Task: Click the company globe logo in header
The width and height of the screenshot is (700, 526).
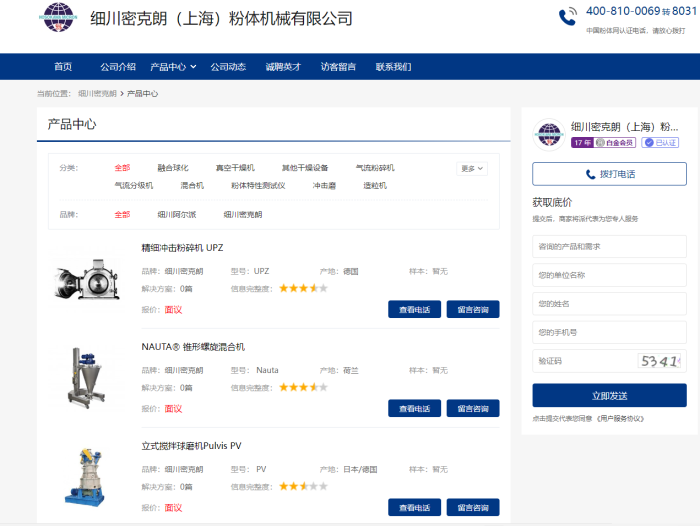Action: (58, 18)
